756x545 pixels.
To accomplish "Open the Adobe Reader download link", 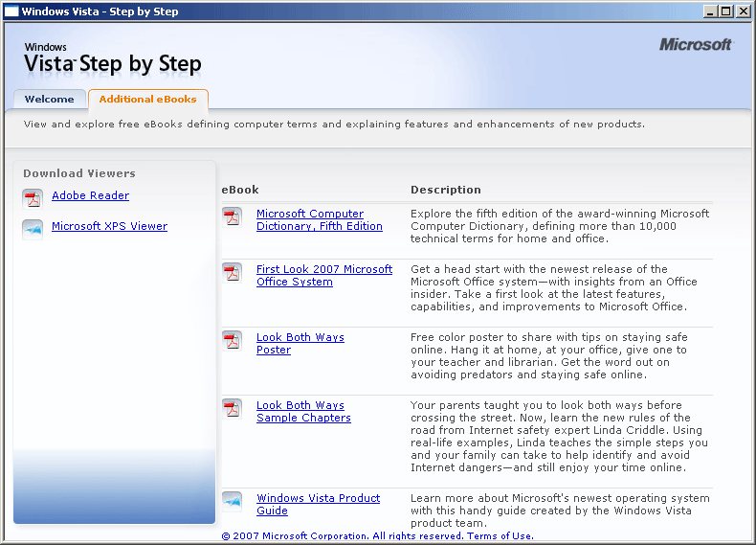I will click(91, 195).
